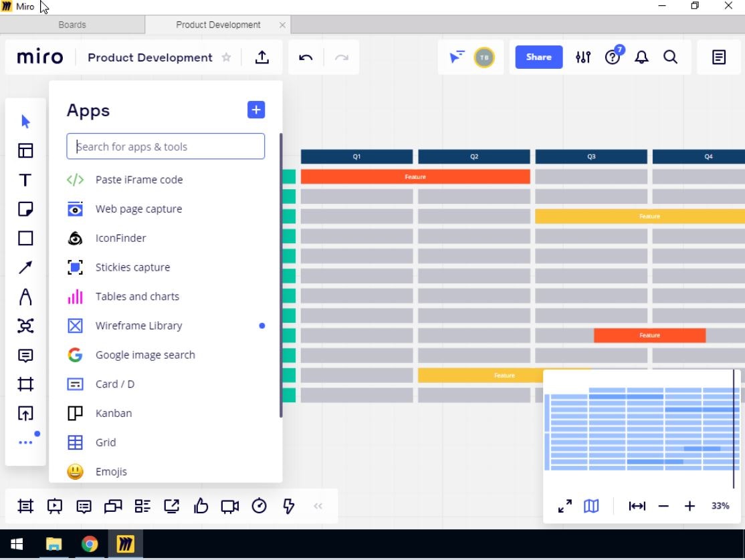Viewport: 745px width, 560px height.
Task: Select the Frame tool in left toolbar
Action: tap(25, 384)
